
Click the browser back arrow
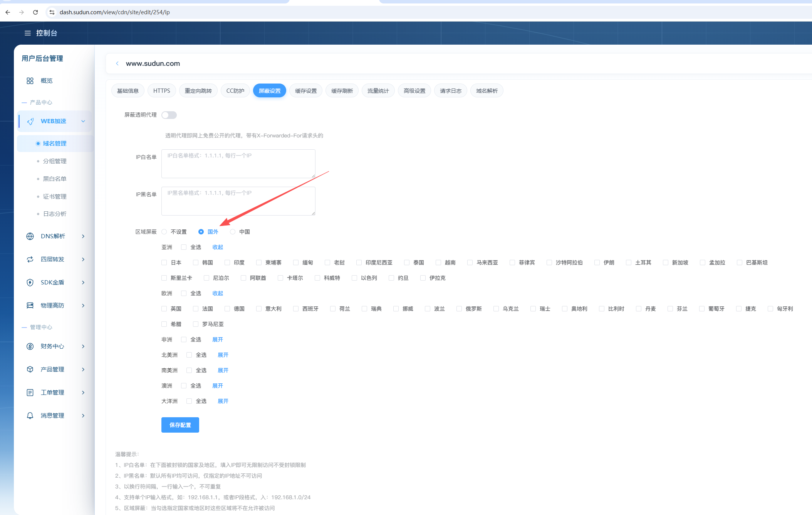(x=8, y=12)
